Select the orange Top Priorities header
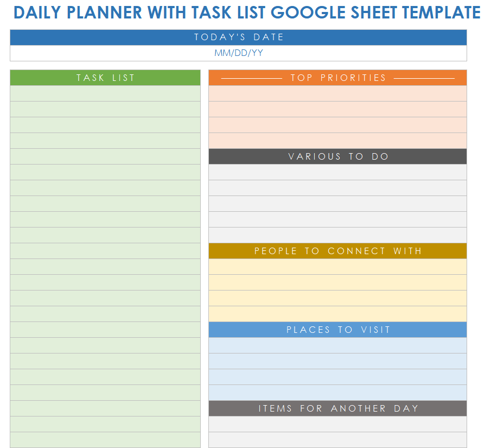This screenshot has width=491, height=448. tap(337, 78)
